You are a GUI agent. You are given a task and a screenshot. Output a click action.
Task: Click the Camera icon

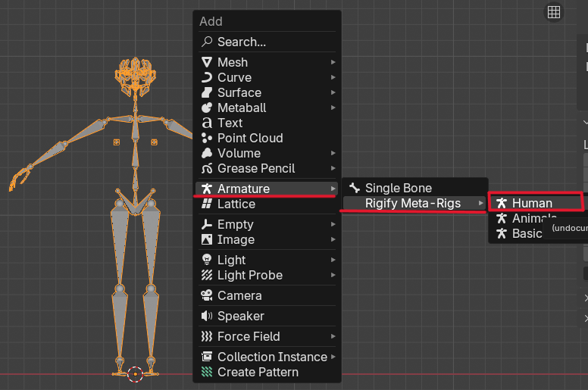click(x=206, y=295)
